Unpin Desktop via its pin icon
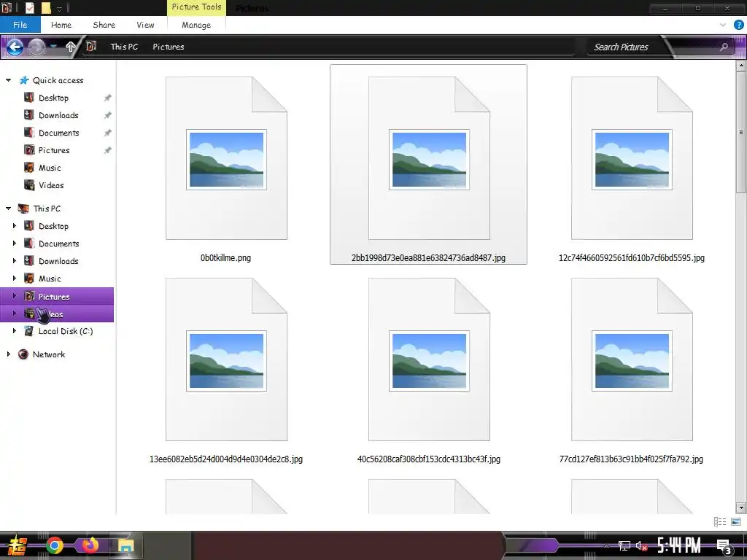This screenshot has height=560, width=747. click(108, 98)
